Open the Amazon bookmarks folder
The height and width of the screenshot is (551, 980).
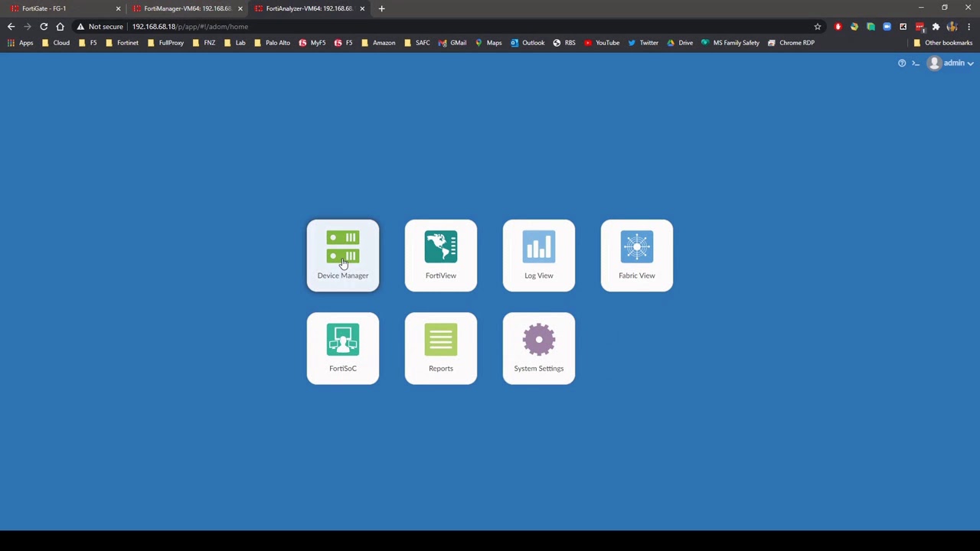coord(378,43)
